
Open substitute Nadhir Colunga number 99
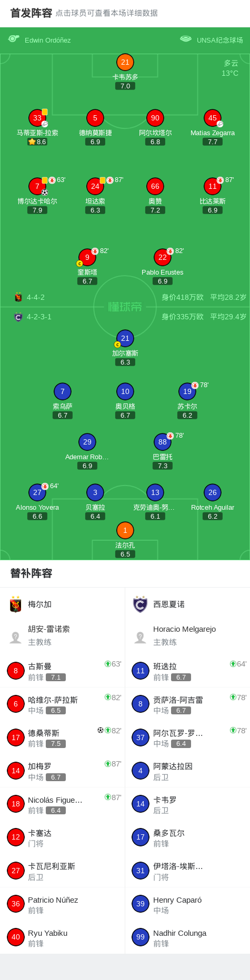coord(187,937)
